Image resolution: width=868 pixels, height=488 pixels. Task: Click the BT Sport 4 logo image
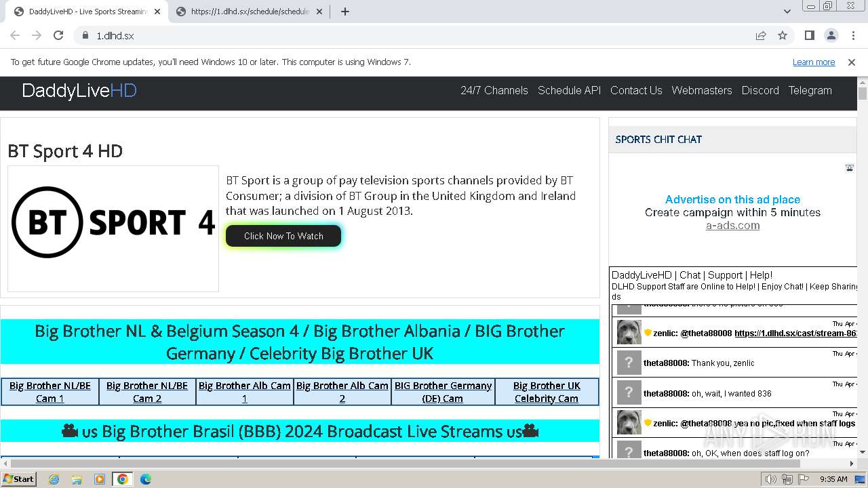coord(113,228)
